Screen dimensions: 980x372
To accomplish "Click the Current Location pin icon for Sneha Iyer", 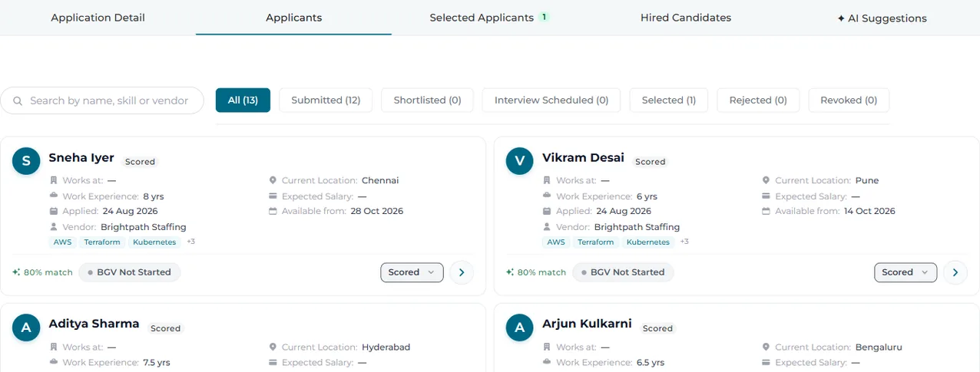I will coord(273,180).
